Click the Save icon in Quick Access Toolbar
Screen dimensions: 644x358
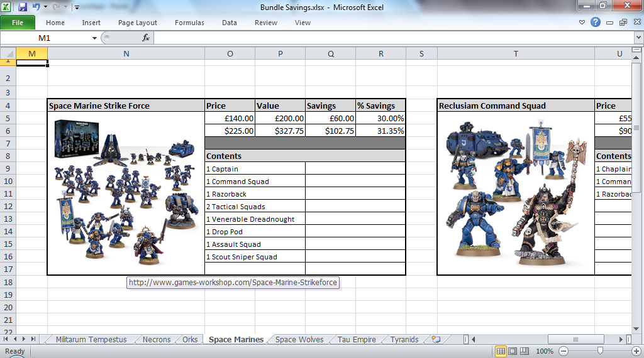[x=22, y=7]
